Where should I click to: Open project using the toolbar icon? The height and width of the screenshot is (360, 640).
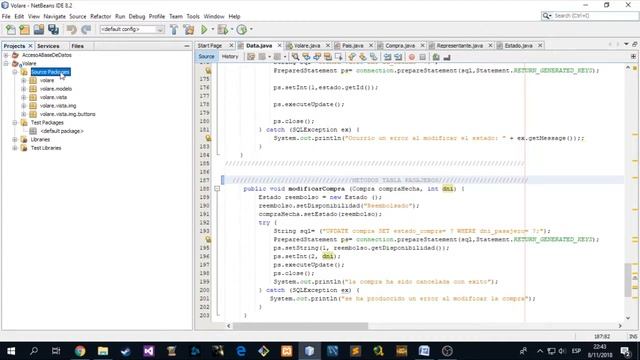tap(39, 29)
